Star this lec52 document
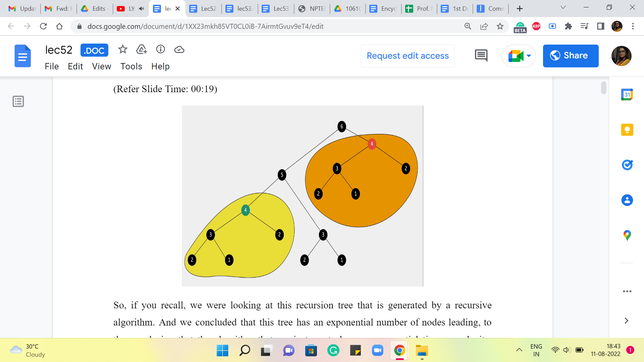 [123, 50]
